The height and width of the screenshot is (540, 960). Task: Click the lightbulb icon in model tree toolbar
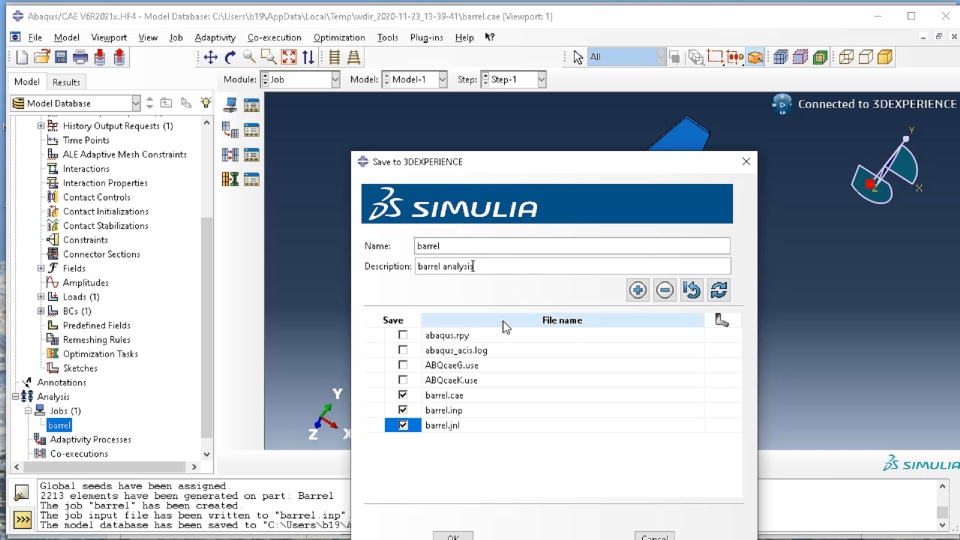(x=206, y=103)
